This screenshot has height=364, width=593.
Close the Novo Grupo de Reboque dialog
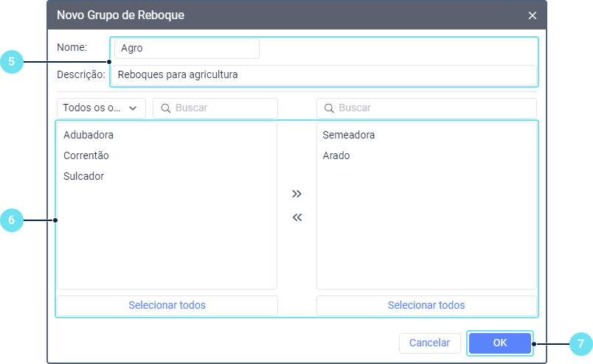533,15
